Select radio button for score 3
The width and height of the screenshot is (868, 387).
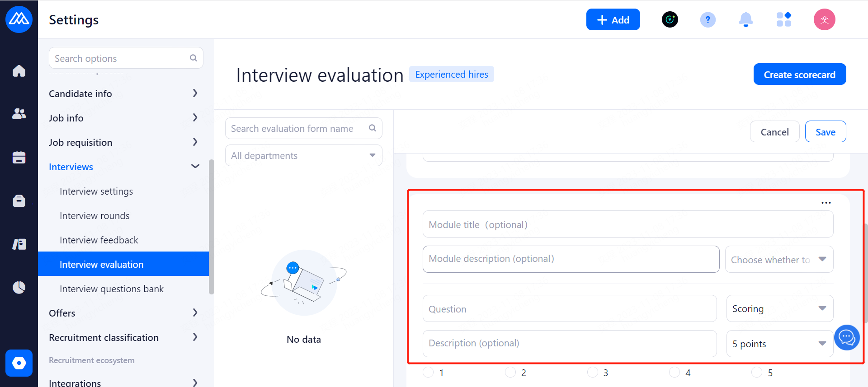click(592, 373)
